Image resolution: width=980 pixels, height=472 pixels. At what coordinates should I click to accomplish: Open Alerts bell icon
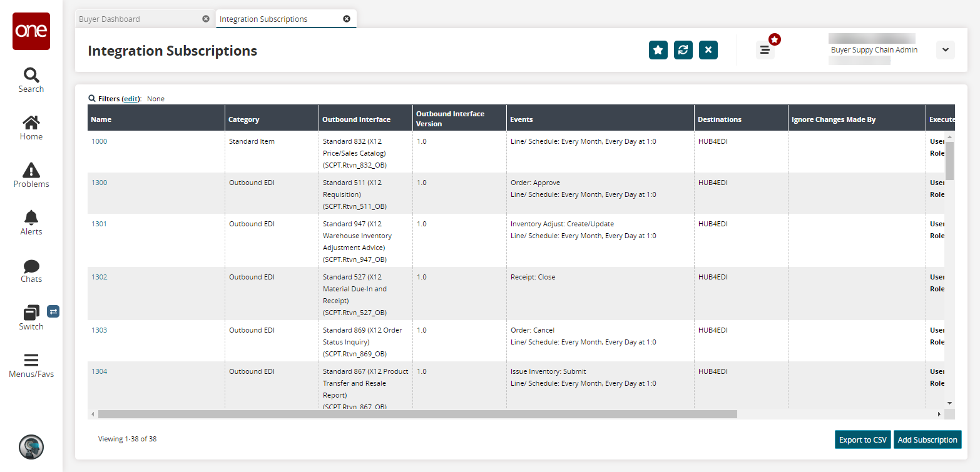tap(31, 218)
